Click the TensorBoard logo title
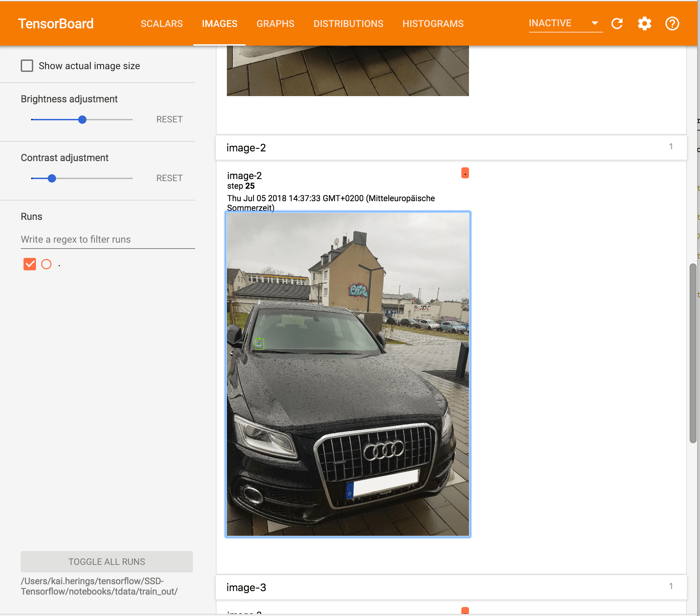 click(x=56, y=24)
